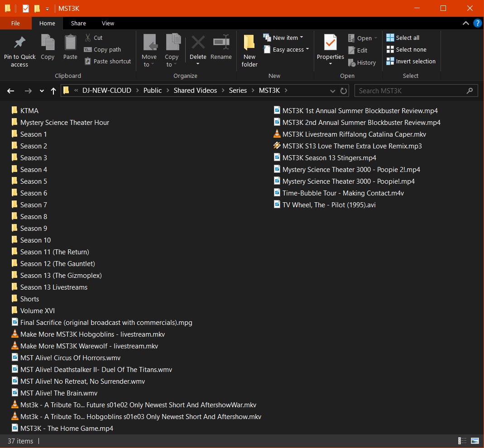Viewport: 484px width, 448px height.
Task: Select the Shorts folder
Action: click(x=25, y=299)
